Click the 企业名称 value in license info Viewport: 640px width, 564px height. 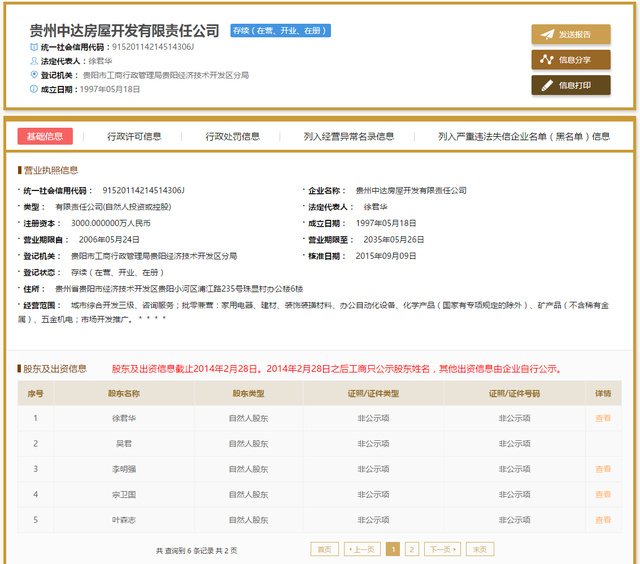pos(411,190)
